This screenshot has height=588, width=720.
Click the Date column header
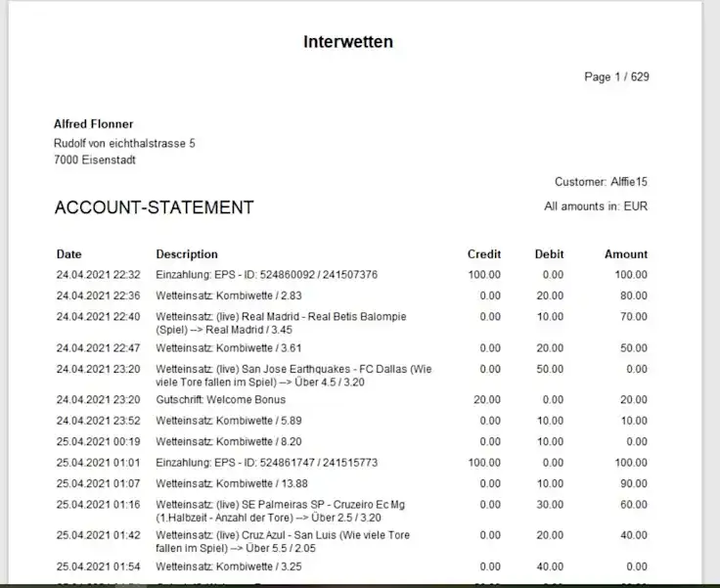click(x=69, y=254)
